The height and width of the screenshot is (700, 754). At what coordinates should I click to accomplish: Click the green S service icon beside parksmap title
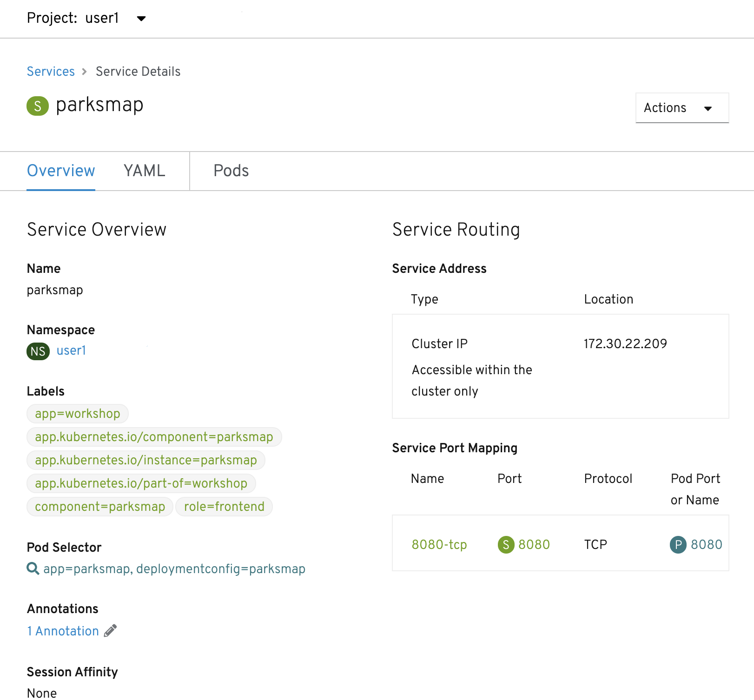point(38,106)
